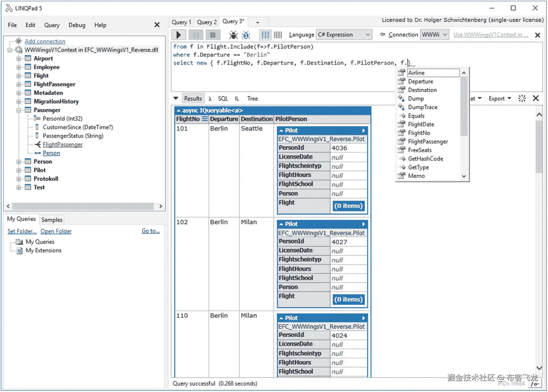Click the Use WWWingsV1Context in ... link
548x392 pixels.
(x=491, y=35)
